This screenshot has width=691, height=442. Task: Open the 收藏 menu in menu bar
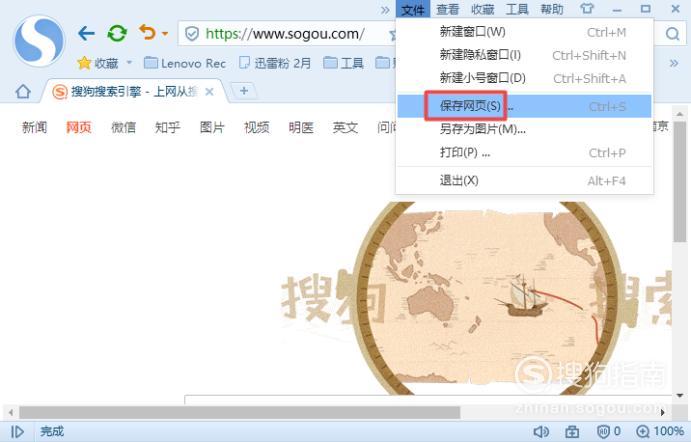(483, 9)
